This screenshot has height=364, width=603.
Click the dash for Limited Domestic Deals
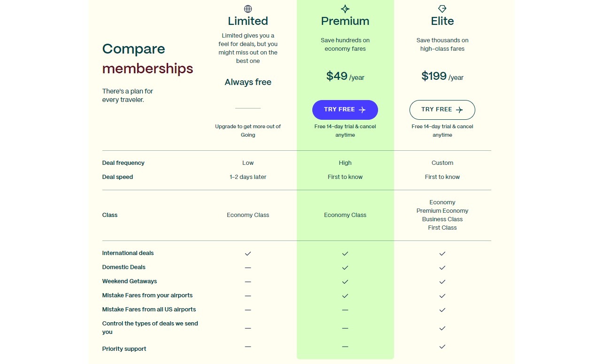click(248, 267)
